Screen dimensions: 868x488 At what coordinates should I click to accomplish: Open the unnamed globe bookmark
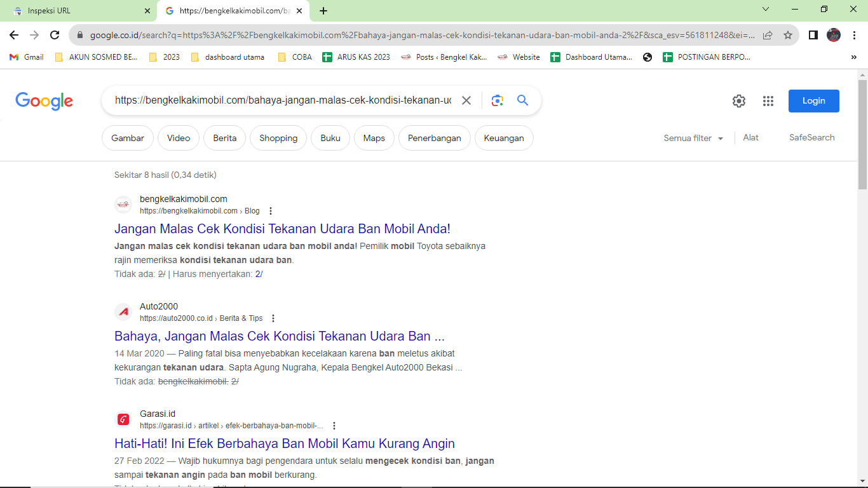click(648, 57)
